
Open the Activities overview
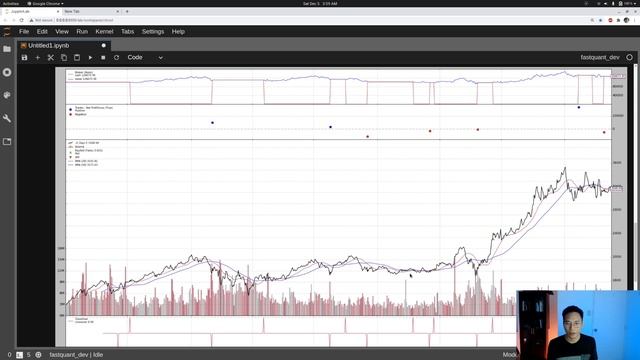tap(11, 3)
